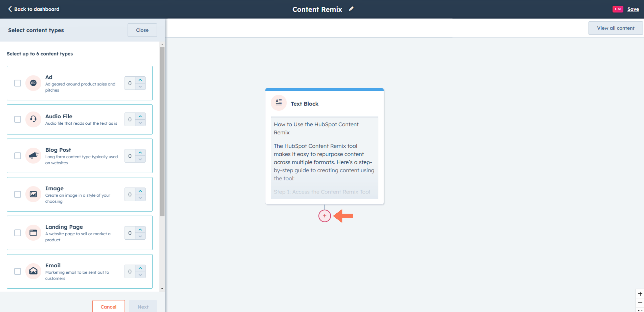Click the scrollbar down arrow in panel
644x312 pixels.
pyautogui.click(x=162, y=289)
